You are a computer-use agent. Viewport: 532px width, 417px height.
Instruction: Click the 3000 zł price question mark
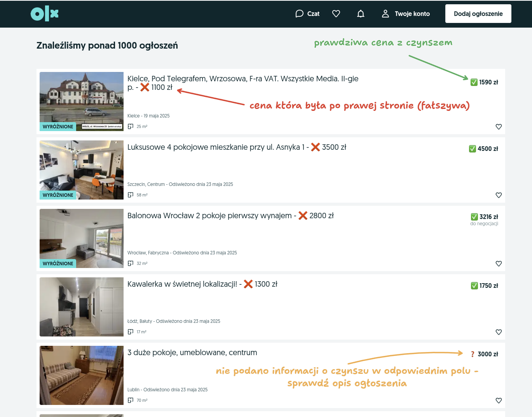(473, 354)
